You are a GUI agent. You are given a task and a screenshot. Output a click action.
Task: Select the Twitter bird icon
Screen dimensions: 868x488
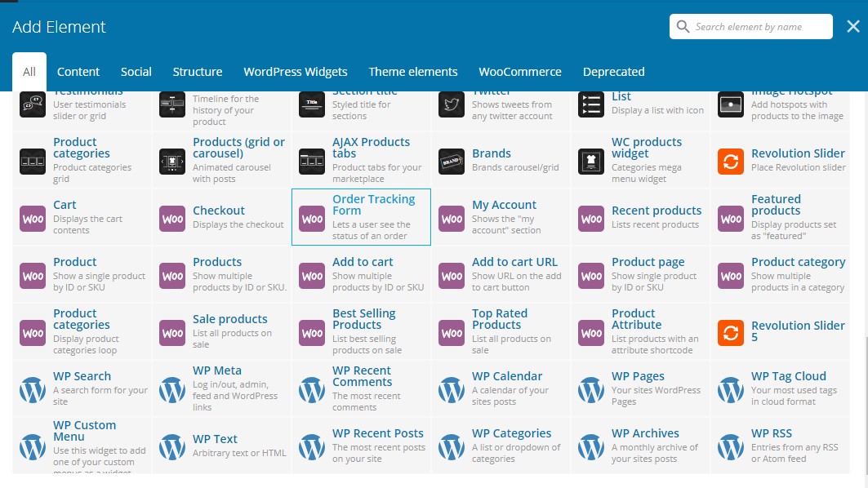click(452, 104)
